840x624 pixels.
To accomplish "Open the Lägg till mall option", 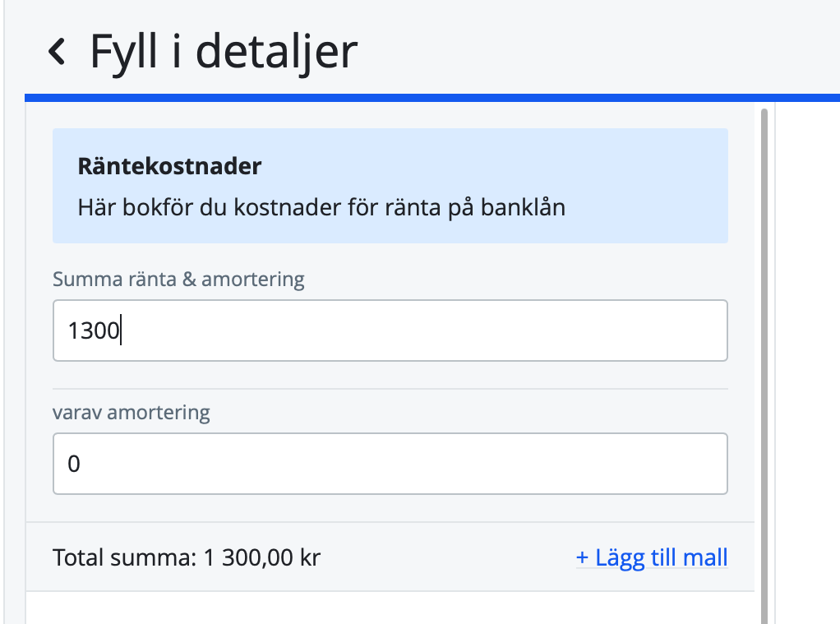I will point(652,557).
